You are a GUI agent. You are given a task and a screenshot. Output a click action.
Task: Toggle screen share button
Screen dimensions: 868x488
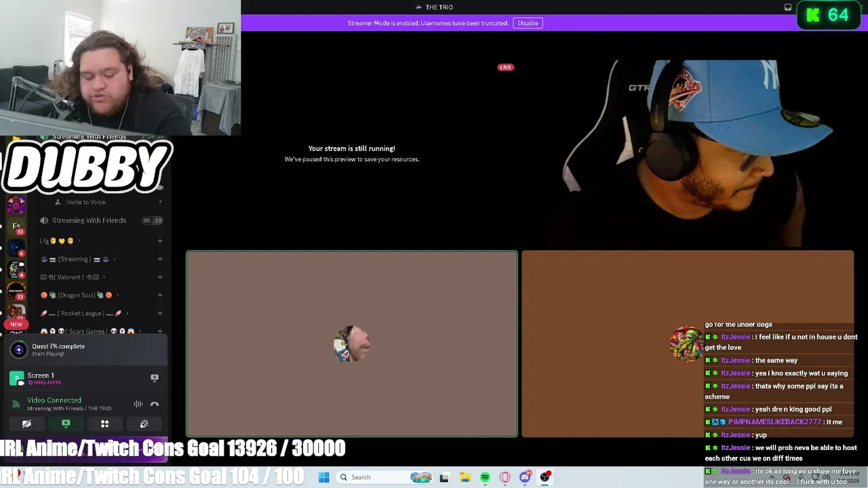point(66,424)
